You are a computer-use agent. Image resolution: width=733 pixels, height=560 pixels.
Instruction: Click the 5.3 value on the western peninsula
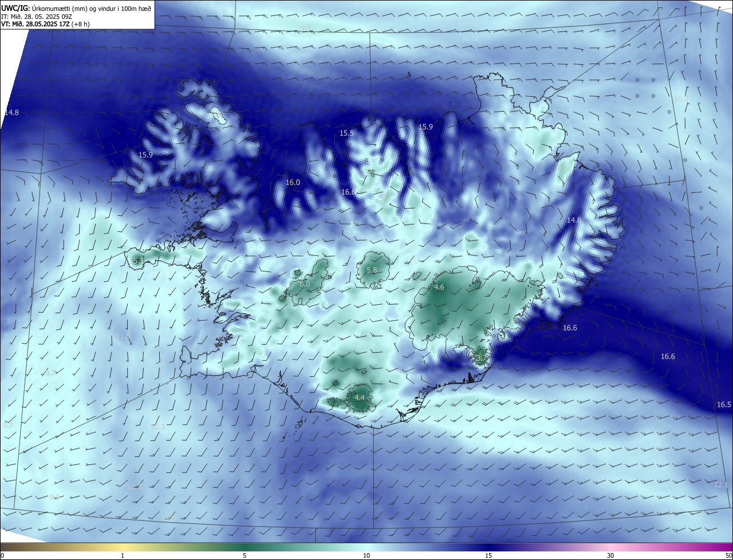coord(138,261)
